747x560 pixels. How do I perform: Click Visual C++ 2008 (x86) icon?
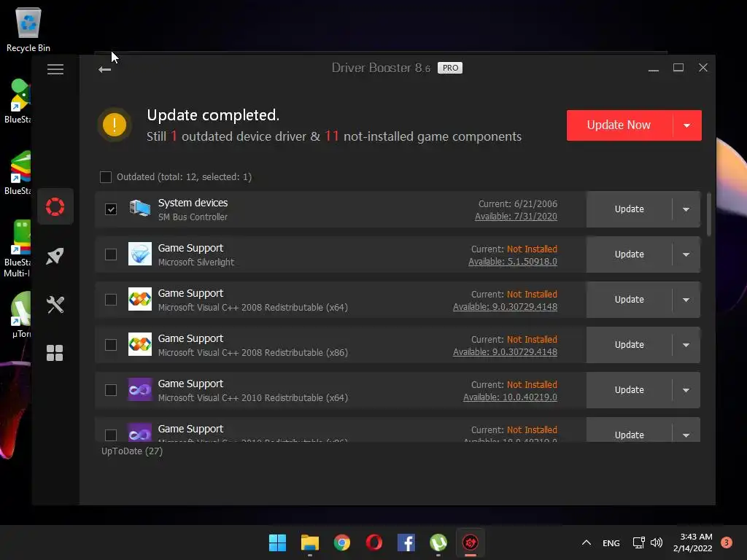point(140,344)
